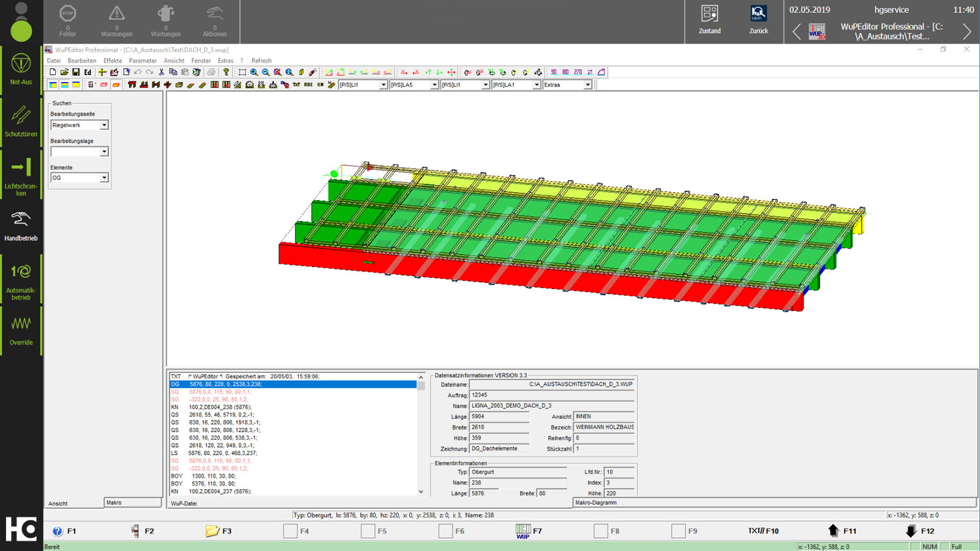Screen dimensions: 980x551
Task: Select Lichtschranken in the sidebar
Action: click(x=21, y=176)
